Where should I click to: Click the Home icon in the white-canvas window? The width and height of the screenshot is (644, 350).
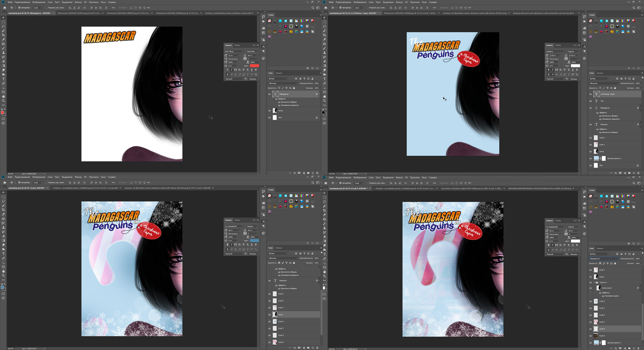point(5,8)
